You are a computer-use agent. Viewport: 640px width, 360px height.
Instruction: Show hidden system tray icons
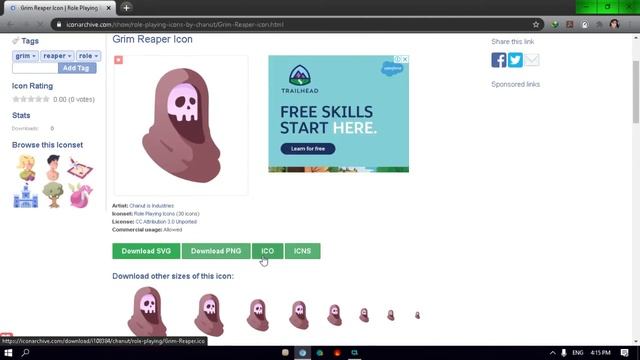coord(552,353)
